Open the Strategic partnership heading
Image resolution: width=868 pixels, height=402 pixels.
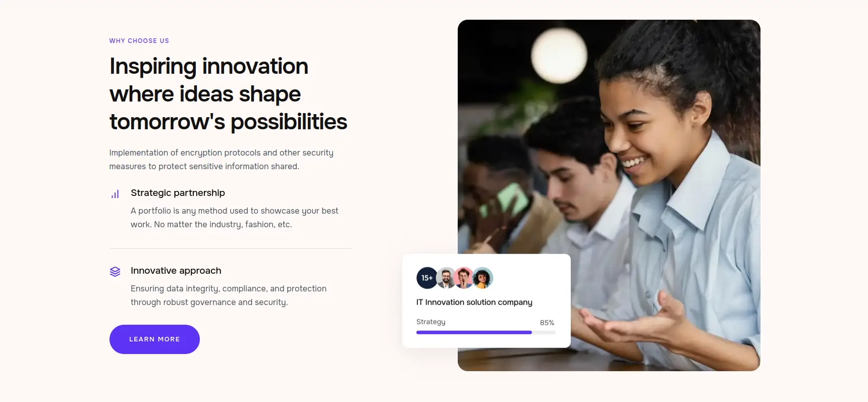(178, 193)
